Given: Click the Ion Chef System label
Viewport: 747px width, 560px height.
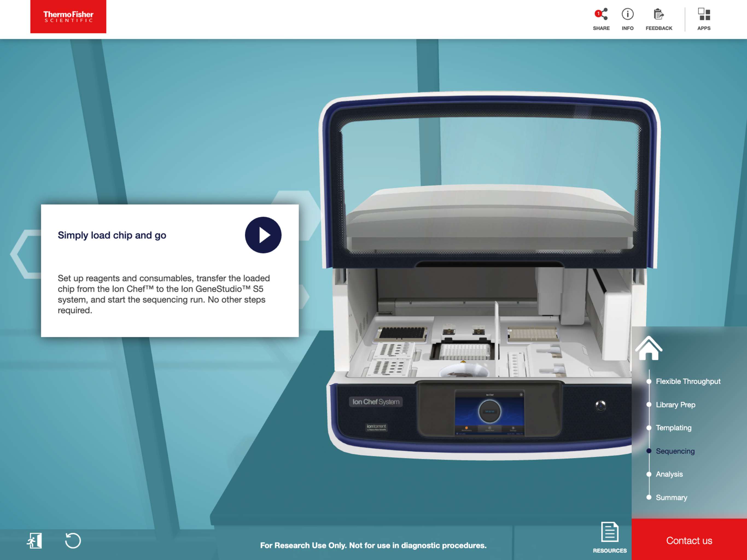Looking at the screenshot, I should point(375,402).
